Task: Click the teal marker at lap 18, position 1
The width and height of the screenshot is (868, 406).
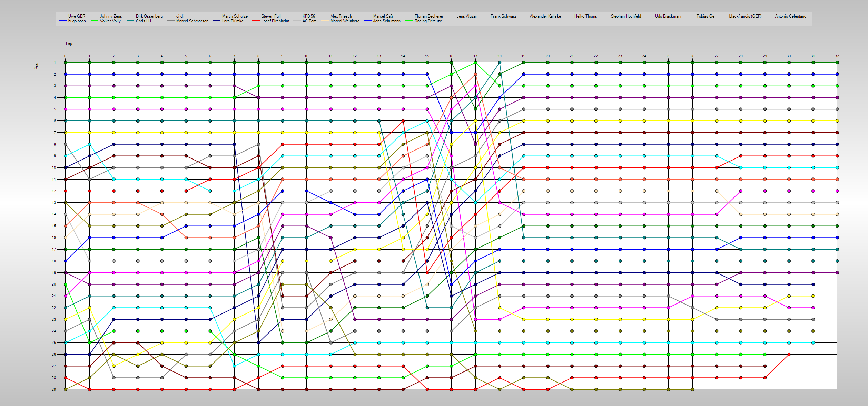Action: pos(500,62)
